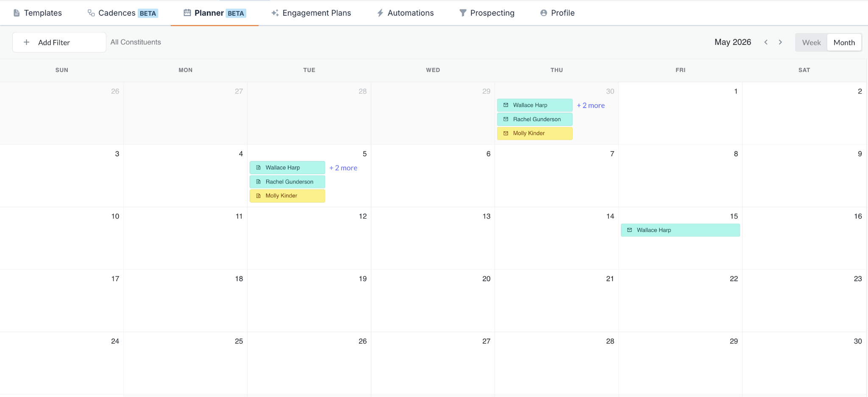Screen dimensions: 868x397
Task: Select the day cell numbered 22
Action: coord(680,301)
